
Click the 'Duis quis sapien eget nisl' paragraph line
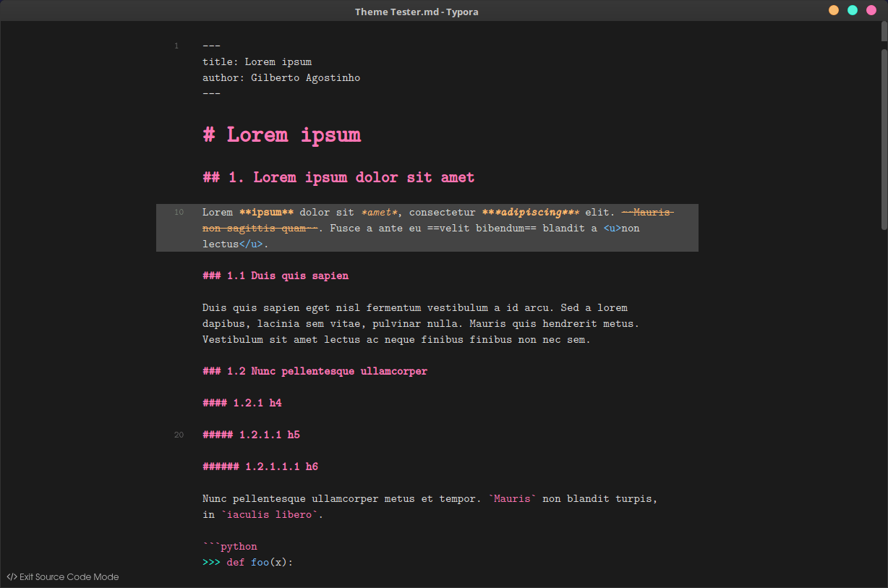point(415,308)
